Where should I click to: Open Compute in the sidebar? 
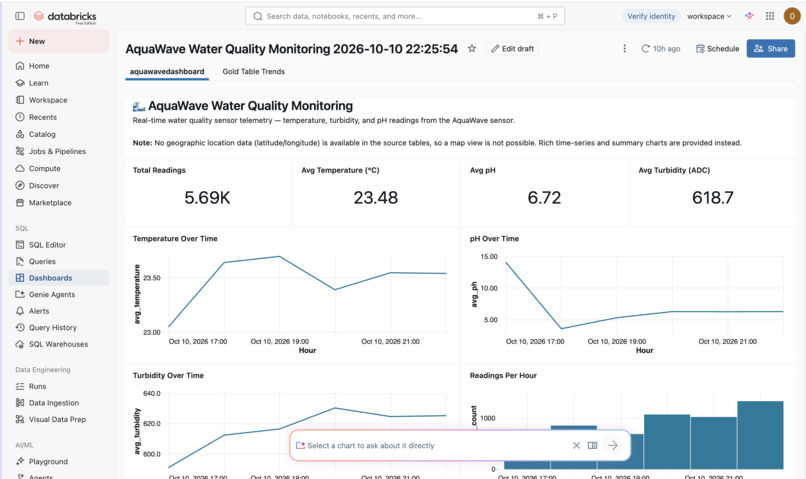tap(59, 169)
